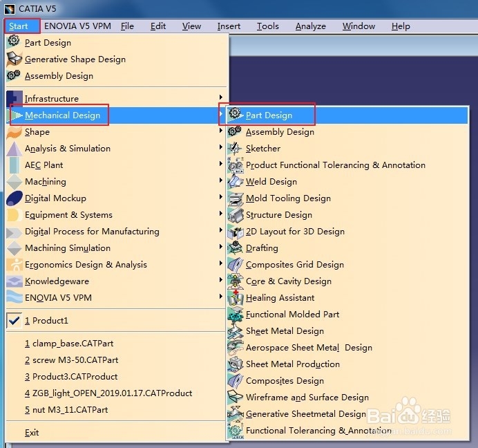This screenshot has width=478, height=448.
Task: Click the Structure Design icon
Action: tap(235, 214)
